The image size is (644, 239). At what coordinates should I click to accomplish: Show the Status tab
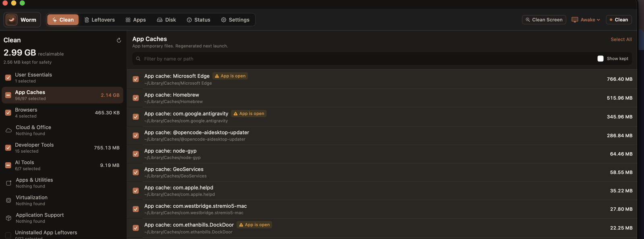(x=198, y=20)
